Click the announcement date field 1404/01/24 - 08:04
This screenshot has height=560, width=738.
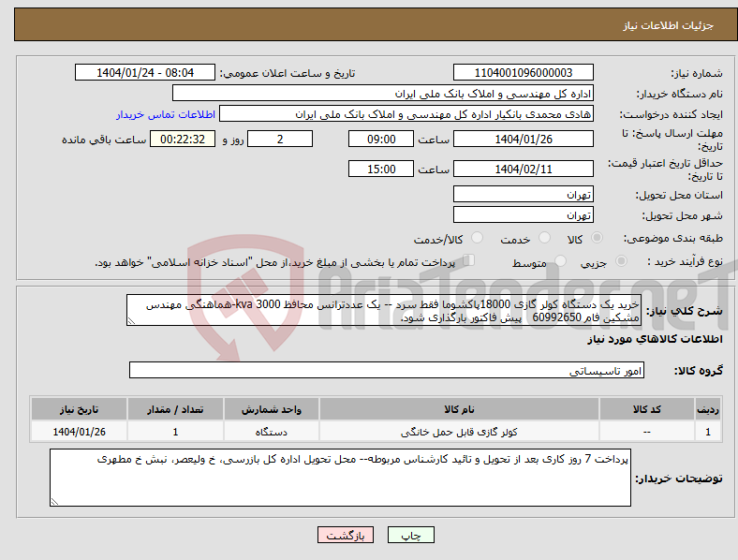pyautogui.click(x=145, y=72)
